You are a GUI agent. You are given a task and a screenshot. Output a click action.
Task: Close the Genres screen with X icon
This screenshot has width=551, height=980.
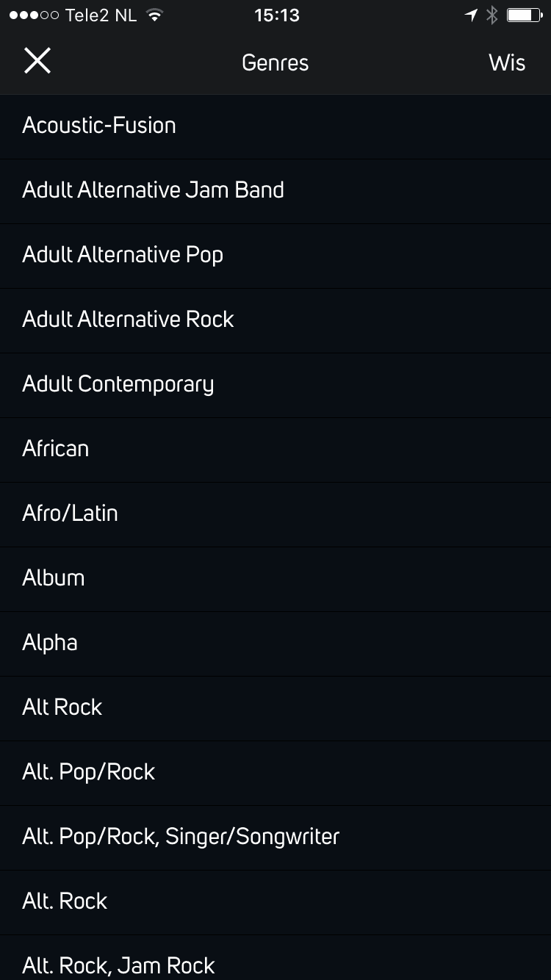point(37,61)
